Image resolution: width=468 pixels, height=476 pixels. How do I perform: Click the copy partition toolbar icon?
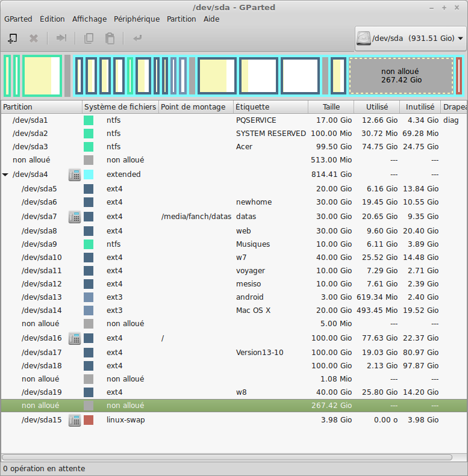point(89,39)
